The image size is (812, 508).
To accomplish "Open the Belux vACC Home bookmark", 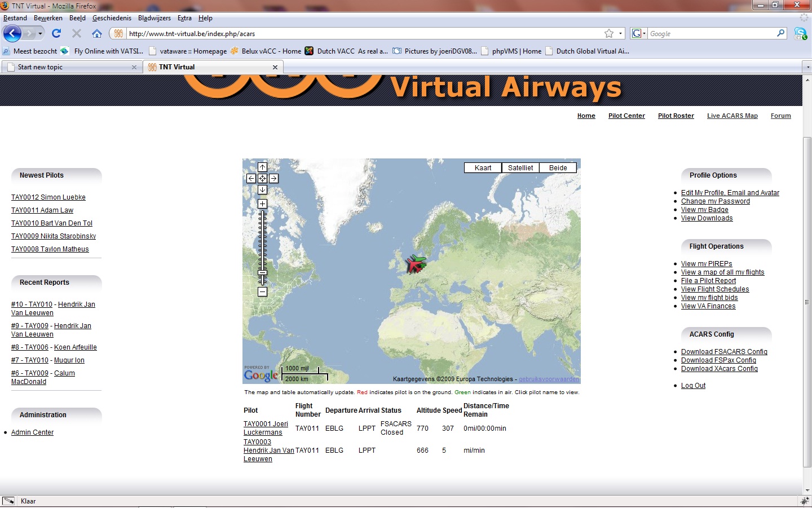I will [266, 51].
